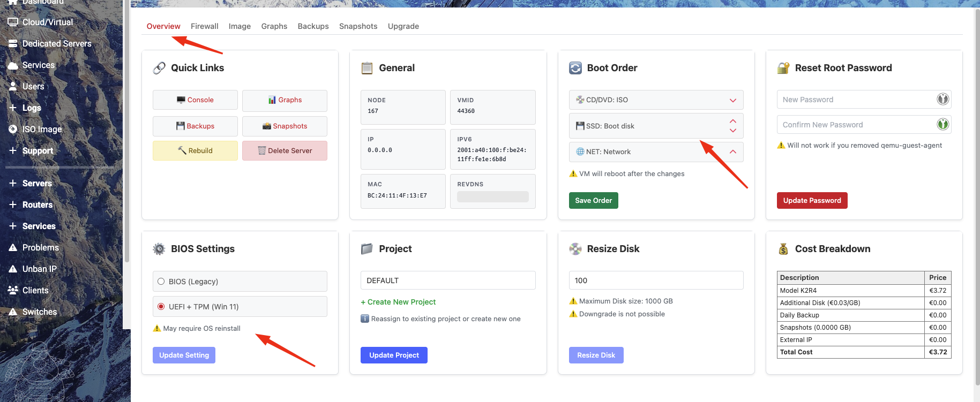This screenshot has height=402, width=980.
Task: Click the Cloud/Virtual monitor icon in sidebar
Action: [13, 22]
